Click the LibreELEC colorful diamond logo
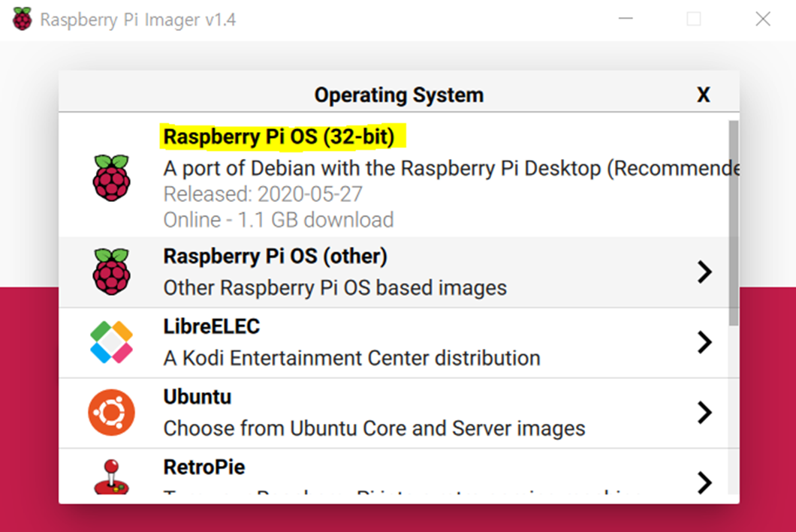Viewport: 796px width, 532px height. (x=111, y=342)
